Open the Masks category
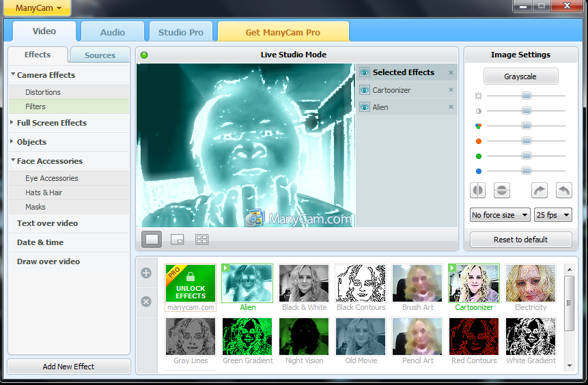Image resolution: width=588 pixels, height=385 pixels. click(x=68, y=207)
